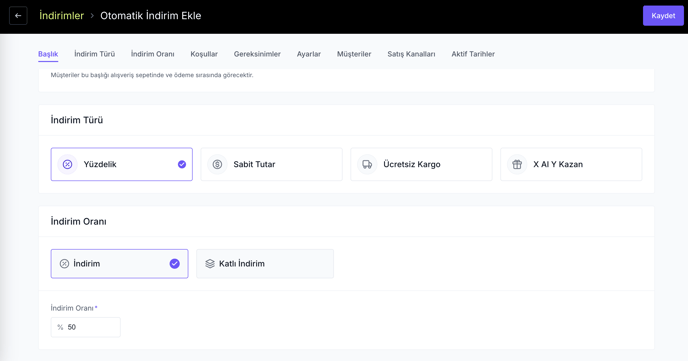Open the Gereksinimler tab

[257, 54]
